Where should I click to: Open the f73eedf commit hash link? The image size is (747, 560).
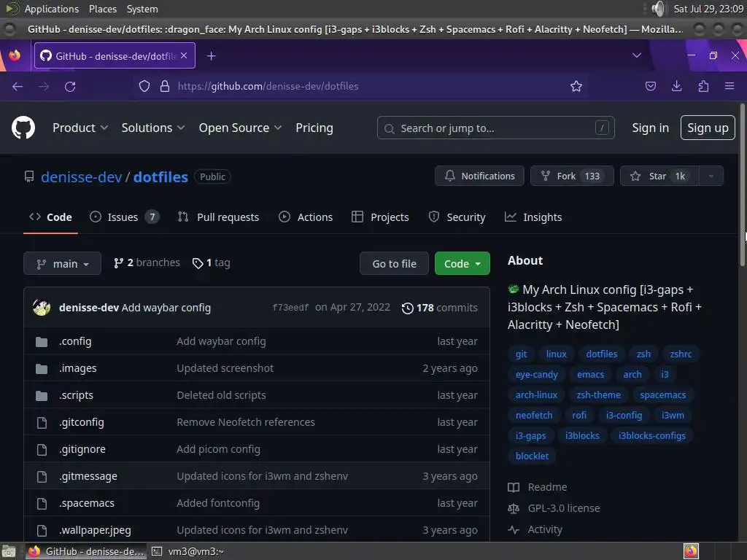[x=290, y=308]
